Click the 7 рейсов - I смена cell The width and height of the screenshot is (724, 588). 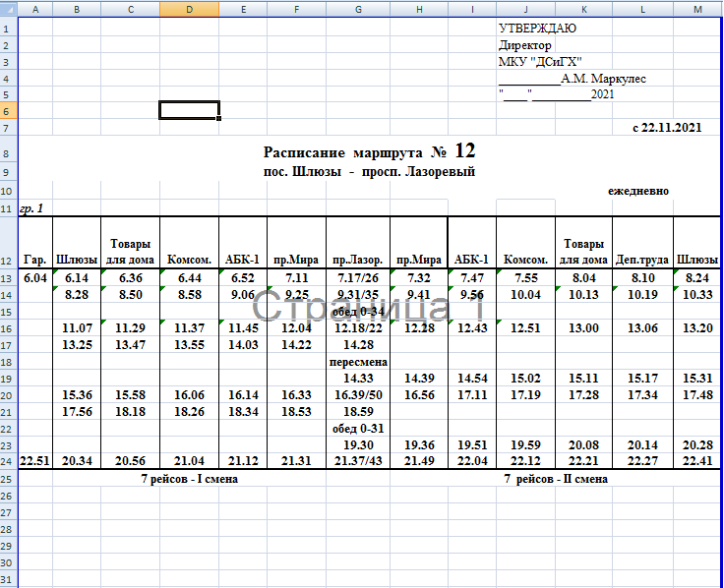(190, 479)
